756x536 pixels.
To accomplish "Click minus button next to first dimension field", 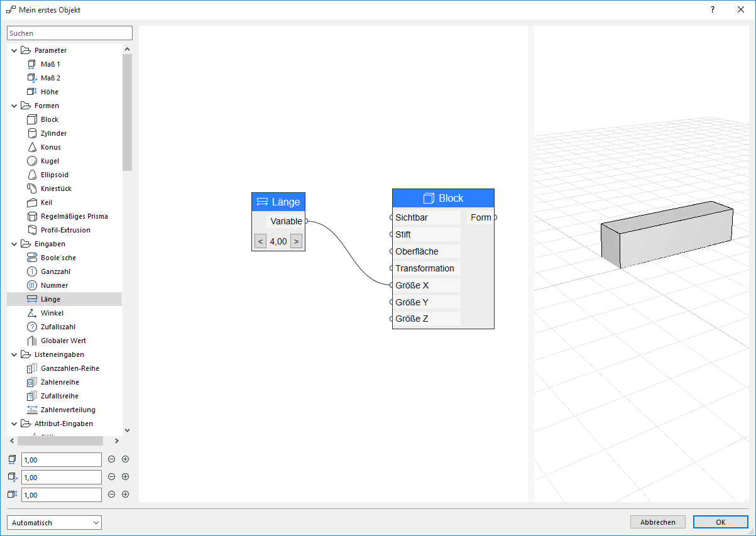I will coord(111,459).
